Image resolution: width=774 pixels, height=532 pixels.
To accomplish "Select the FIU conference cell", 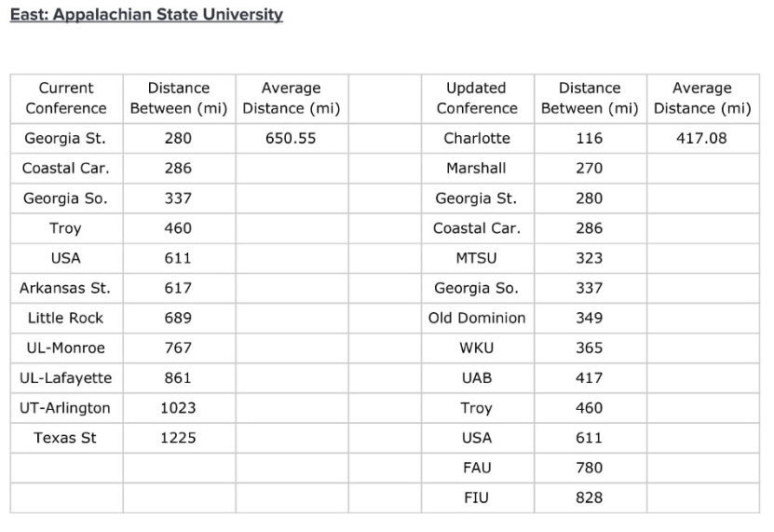I will pos(477,498).
